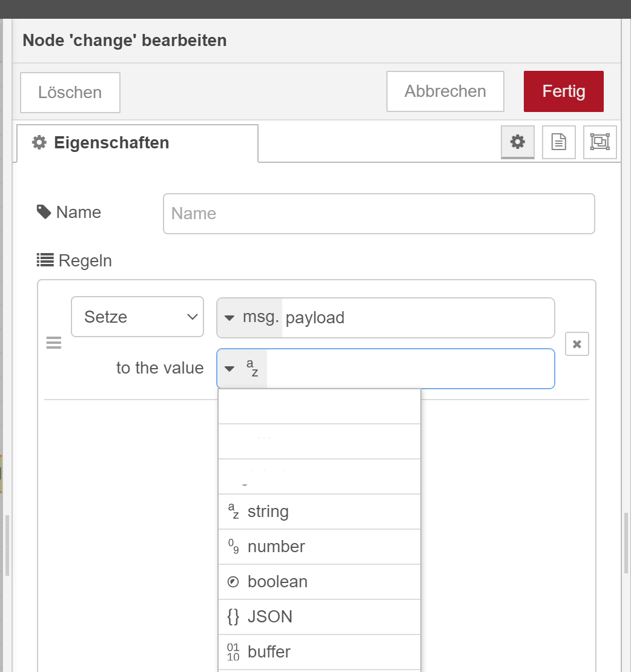Click the empty value text field

click(x=410, y=369)
